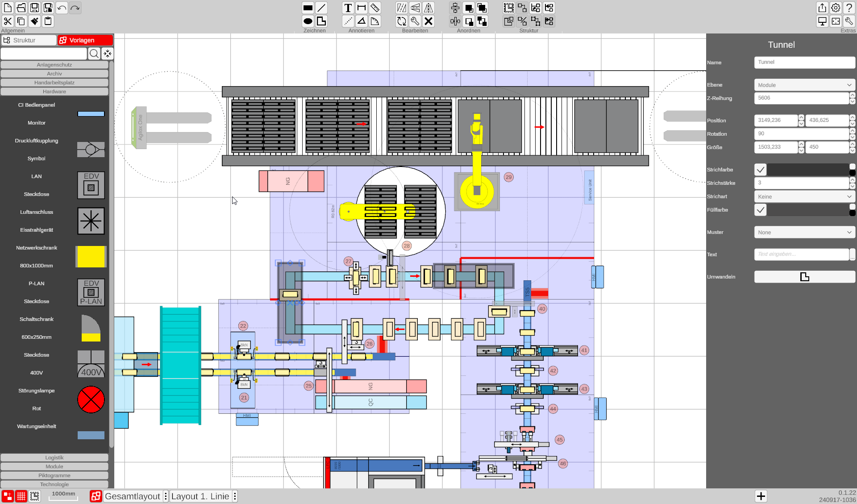Image resolution: width=857 pixels, height=504 pixels.
Task: Toggle the red snap icon bottom-left
Action: [8, 496]
